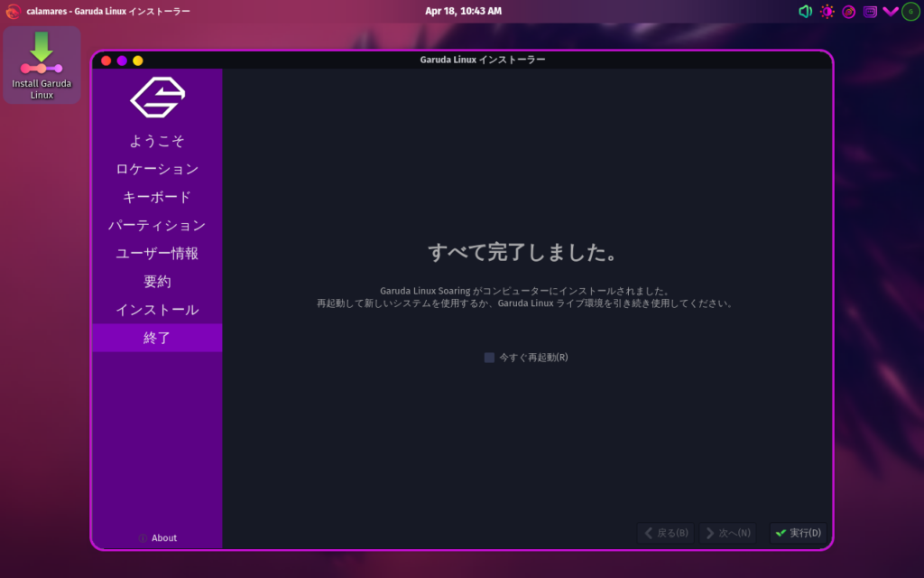Click the date and time clock
Screen dimensions: 924x578
[x=463, y=11]
